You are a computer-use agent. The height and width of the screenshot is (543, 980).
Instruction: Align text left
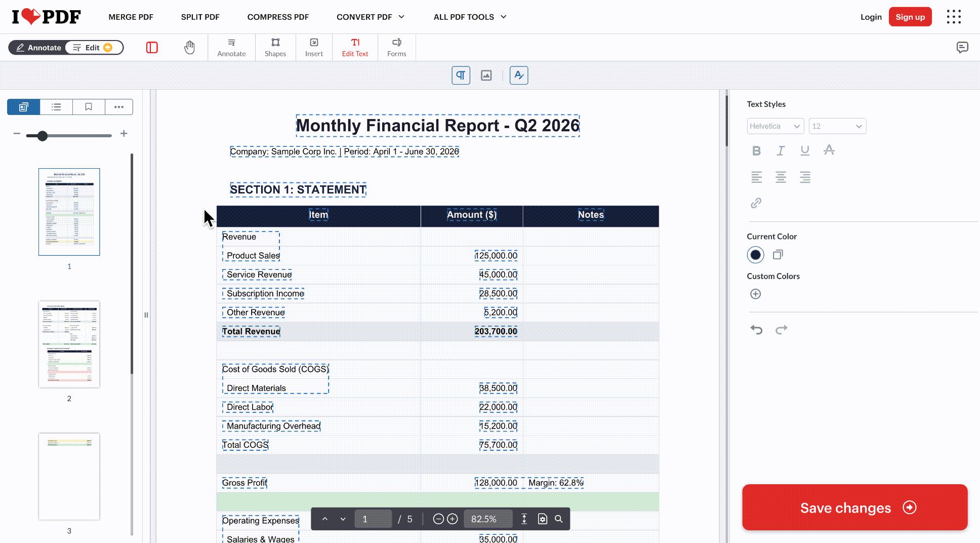pyautogui.click(x=756, y=177)
